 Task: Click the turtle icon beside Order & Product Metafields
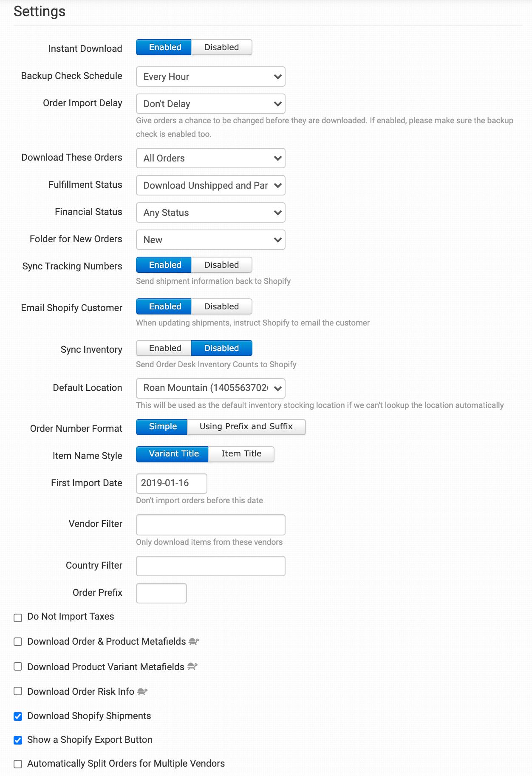(x=194, y=641)
